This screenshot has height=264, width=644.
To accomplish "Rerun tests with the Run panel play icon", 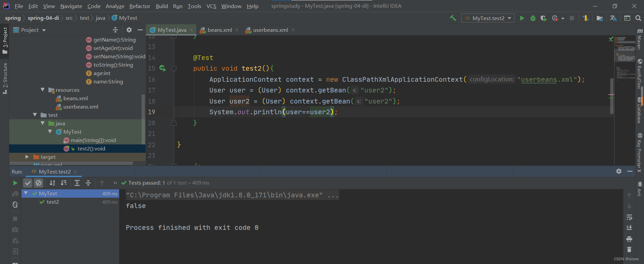I will [x=15, y=183].
